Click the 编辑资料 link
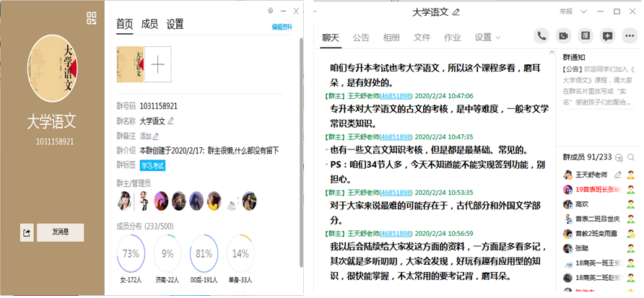 (x=281, y=27)
